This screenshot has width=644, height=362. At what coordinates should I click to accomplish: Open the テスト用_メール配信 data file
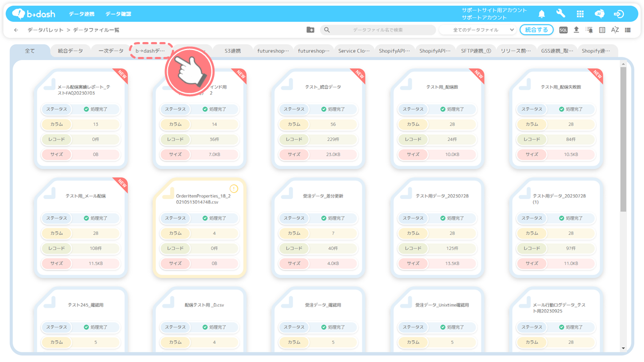[81, 228]
